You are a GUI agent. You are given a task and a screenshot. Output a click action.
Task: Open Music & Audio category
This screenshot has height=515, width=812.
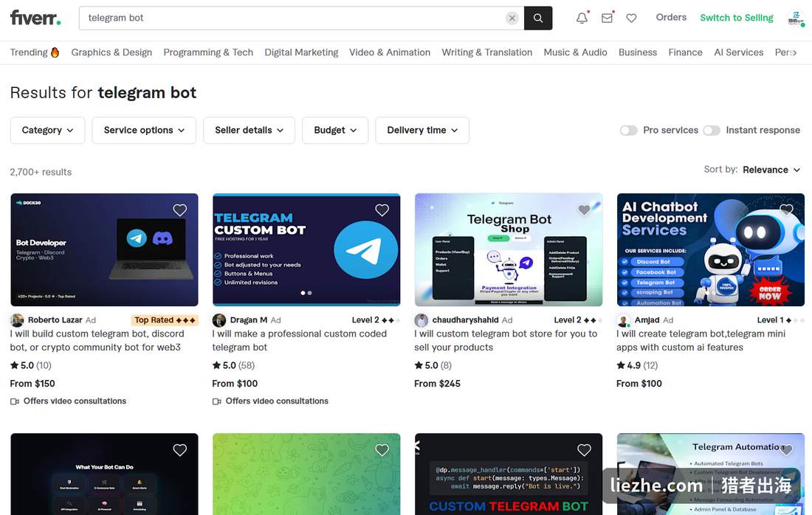[575, 52]
